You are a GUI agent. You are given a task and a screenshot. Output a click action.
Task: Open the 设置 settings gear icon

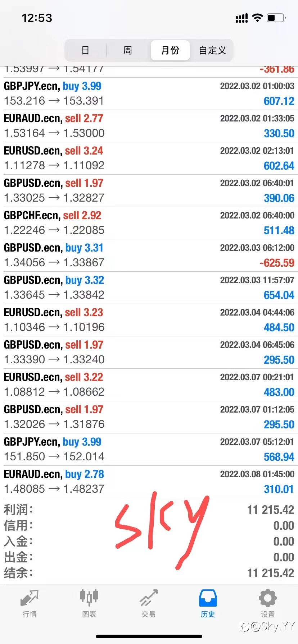click(268, 598)
